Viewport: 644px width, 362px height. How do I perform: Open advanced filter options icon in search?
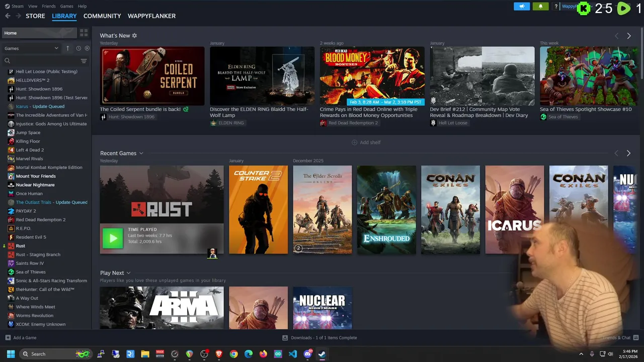(84, 61)
